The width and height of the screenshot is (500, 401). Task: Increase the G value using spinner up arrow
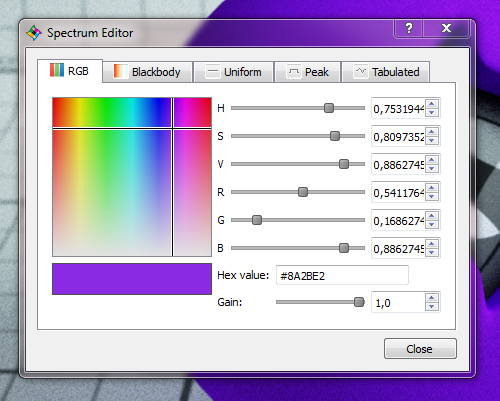[x=432, y=215]
